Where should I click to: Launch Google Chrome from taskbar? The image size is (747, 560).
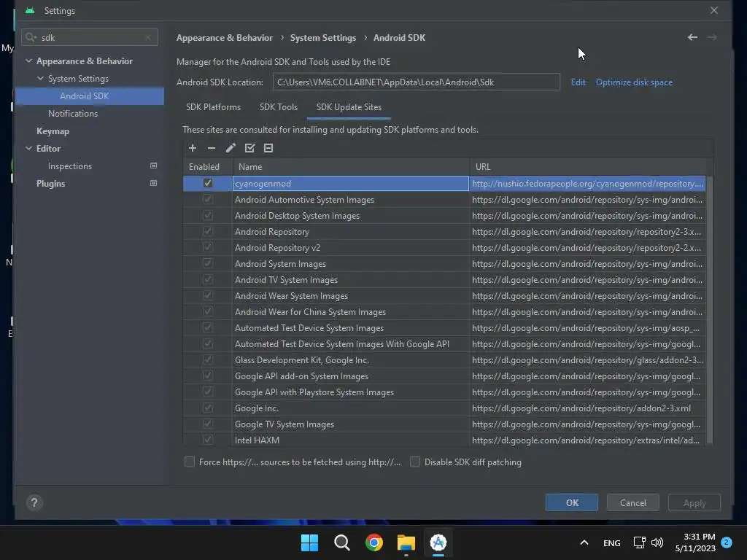(x=374, y=542)
